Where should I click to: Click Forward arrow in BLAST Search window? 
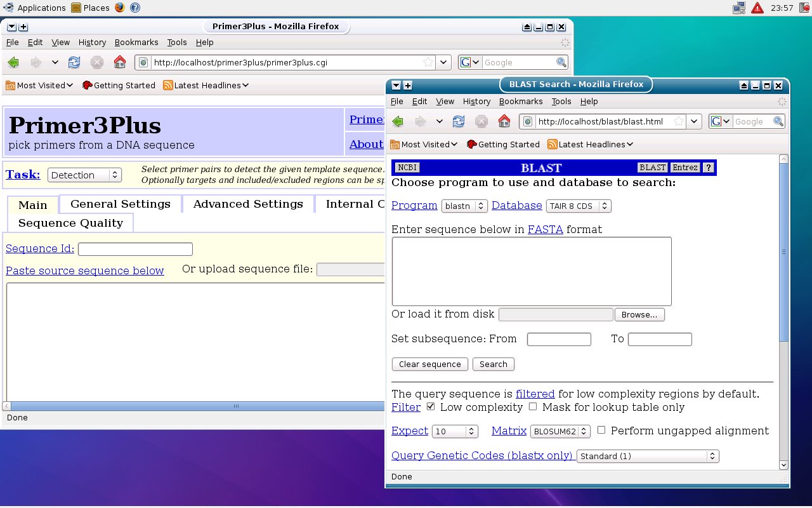pyautogui.click(x=420, y=121)
